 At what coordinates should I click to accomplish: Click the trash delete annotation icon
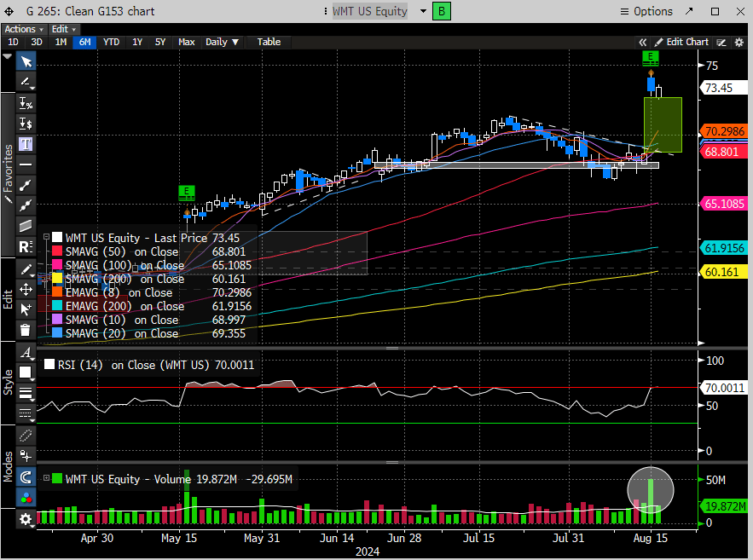pyautogui.click(x=26, y=330)
